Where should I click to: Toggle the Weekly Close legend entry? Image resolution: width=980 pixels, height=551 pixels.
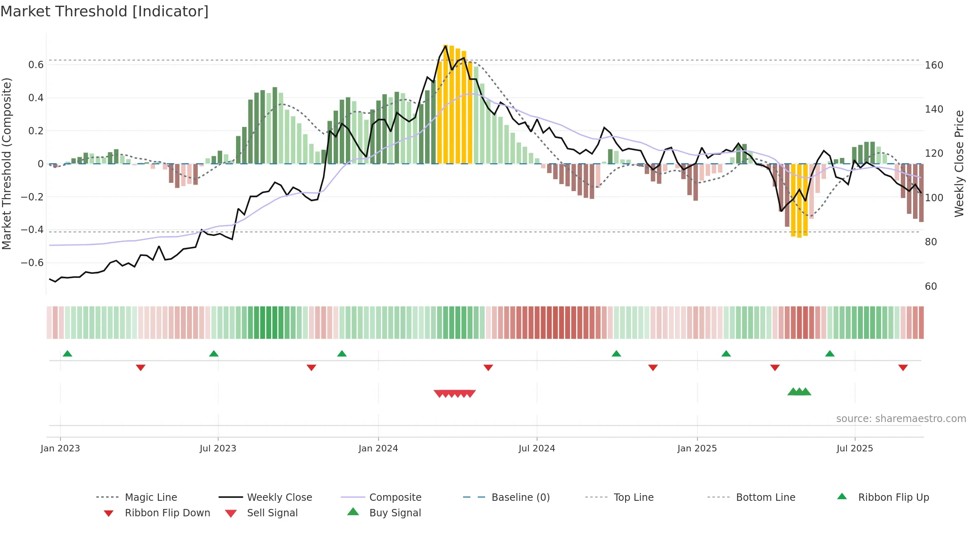(x=265, y=497)
